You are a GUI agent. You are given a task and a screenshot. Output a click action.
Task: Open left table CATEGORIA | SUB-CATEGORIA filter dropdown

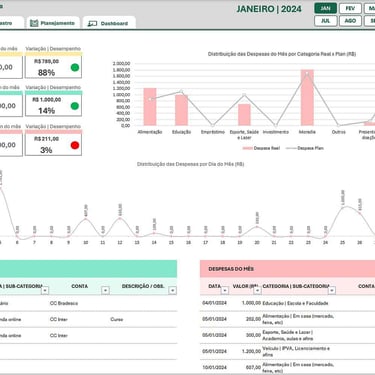tap(45, 290)
